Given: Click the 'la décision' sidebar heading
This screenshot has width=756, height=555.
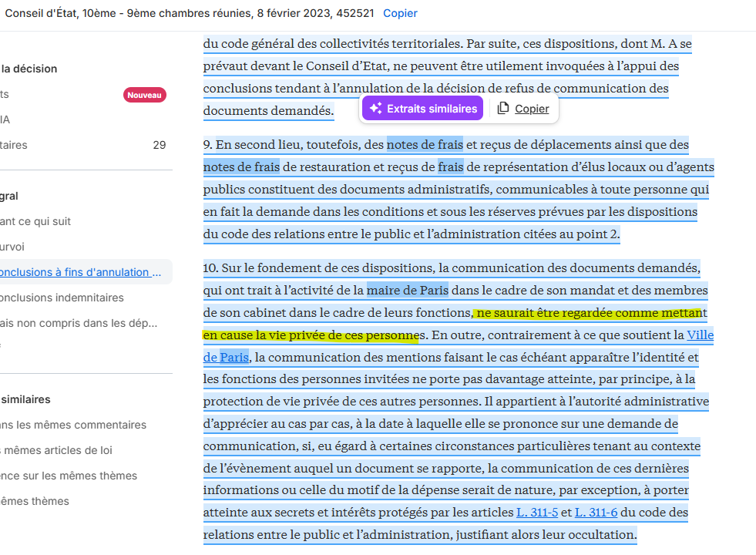Looking at the screenshot, I should tap(29, 69).
